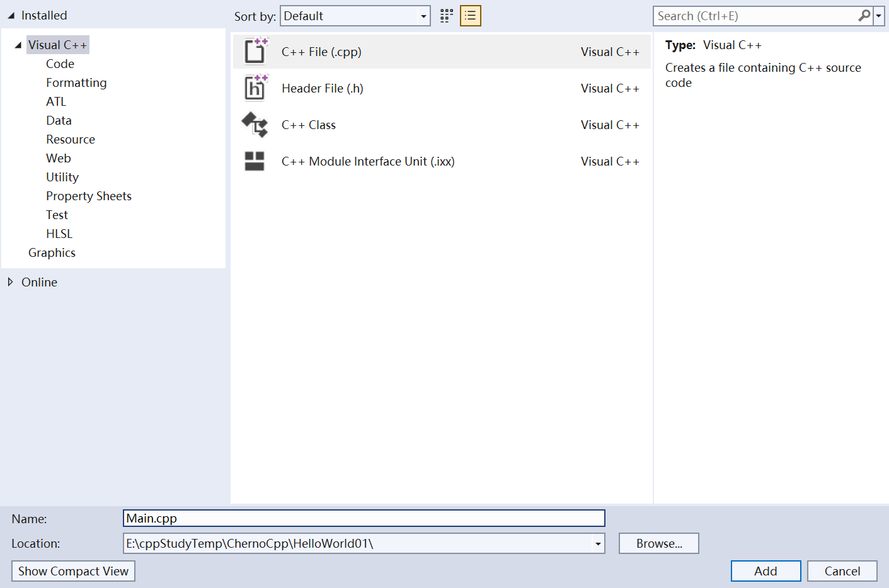Expand the Location path dropdown
Image resolution: width=889 pixels, height=588 pixels.
tap(597, 544)
